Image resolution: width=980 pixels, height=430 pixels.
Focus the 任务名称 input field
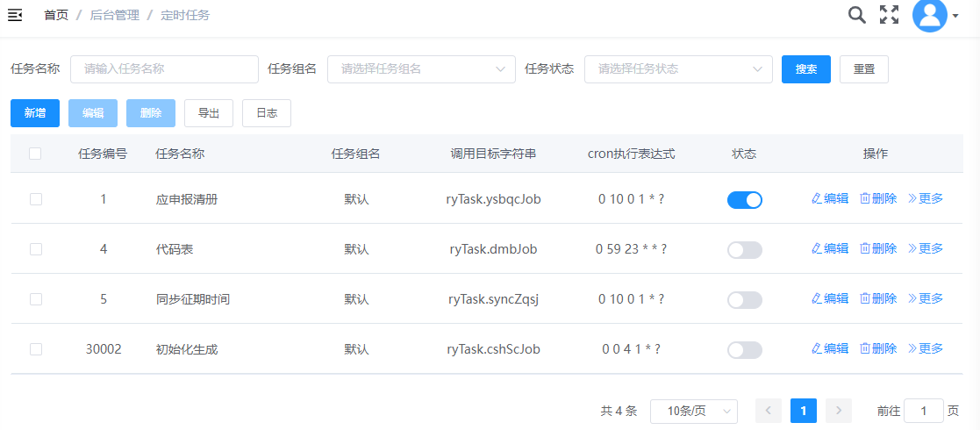(x=164, y=69)
